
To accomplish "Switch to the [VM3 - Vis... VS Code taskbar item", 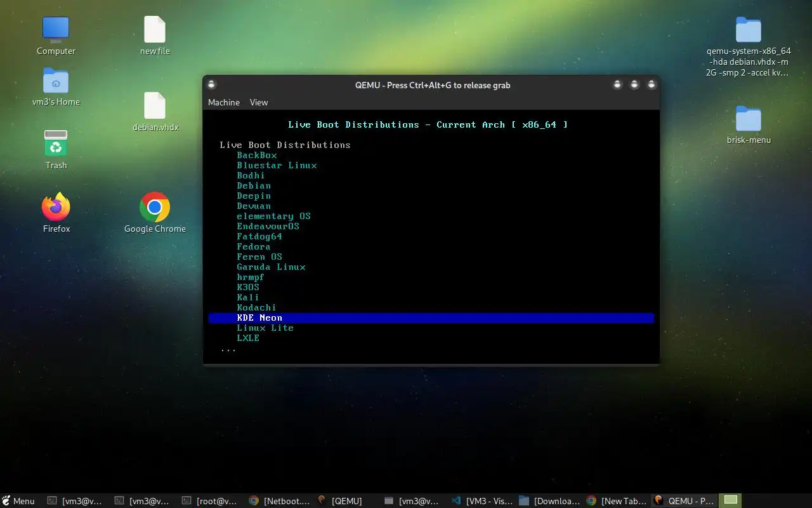I will pos(482,501).
